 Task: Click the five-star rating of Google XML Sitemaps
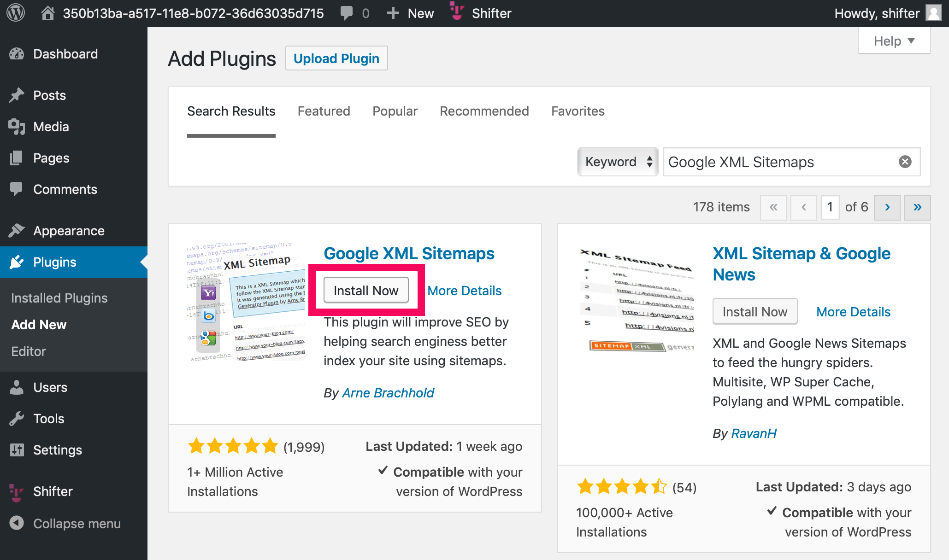pyautogui.click(x=233, y=446)
